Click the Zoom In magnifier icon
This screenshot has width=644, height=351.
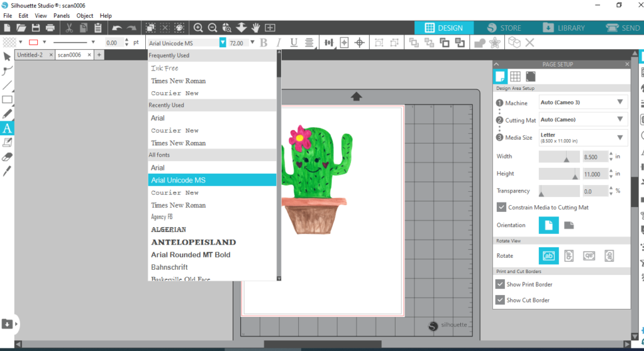(198, 28)
